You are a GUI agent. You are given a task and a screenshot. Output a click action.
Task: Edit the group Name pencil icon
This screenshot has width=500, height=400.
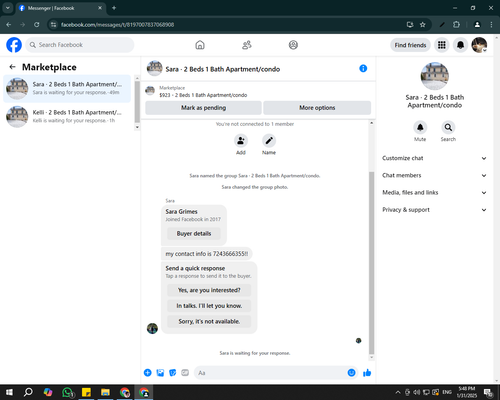click(x=269, y=141)
